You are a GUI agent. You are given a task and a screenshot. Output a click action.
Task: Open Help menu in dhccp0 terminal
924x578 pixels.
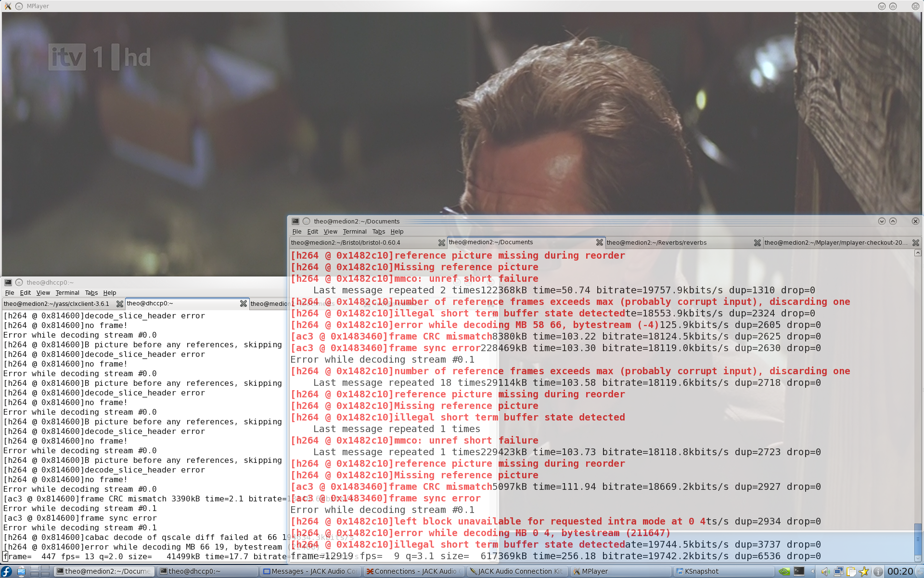110,293
